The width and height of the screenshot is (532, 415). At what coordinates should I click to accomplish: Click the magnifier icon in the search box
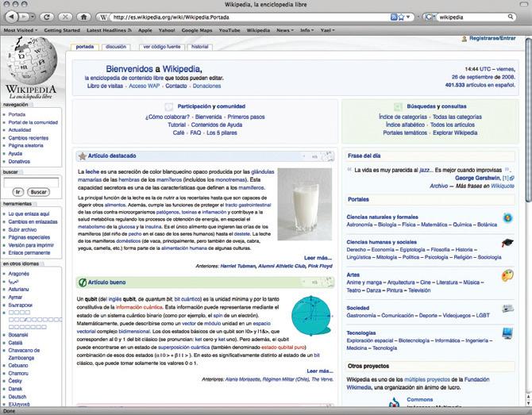[x=511, y=17]
